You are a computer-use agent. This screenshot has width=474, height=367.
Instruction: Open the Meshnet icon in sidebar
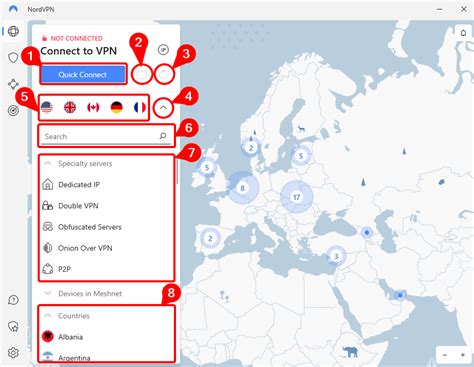click(13, 84)
